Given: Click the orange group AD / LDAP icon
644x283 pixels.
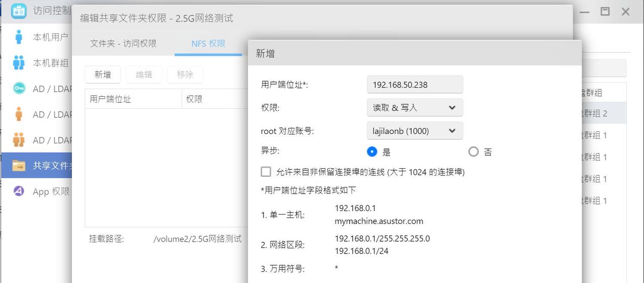Looking at the screenshot, I should [19, 140].
